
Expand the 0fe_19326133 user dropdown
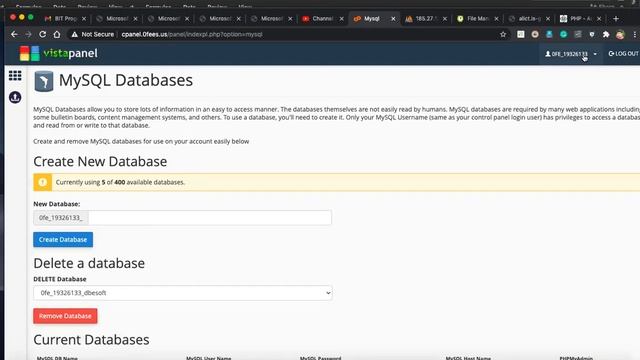click(571, 54)
